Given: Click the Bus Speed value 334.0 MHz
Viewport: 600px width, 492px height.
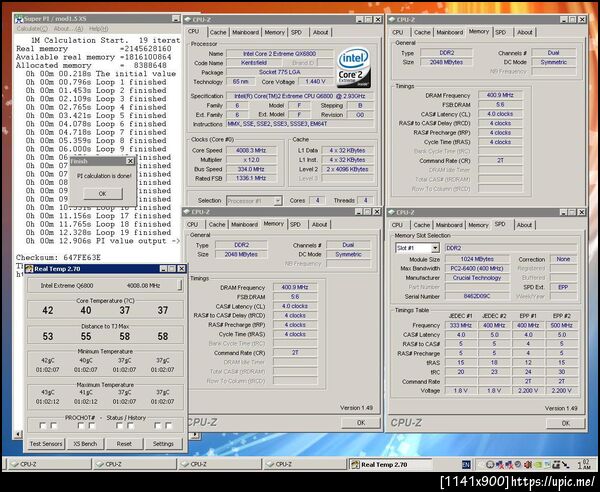Looking at the screenshot, I should [251, 169].
